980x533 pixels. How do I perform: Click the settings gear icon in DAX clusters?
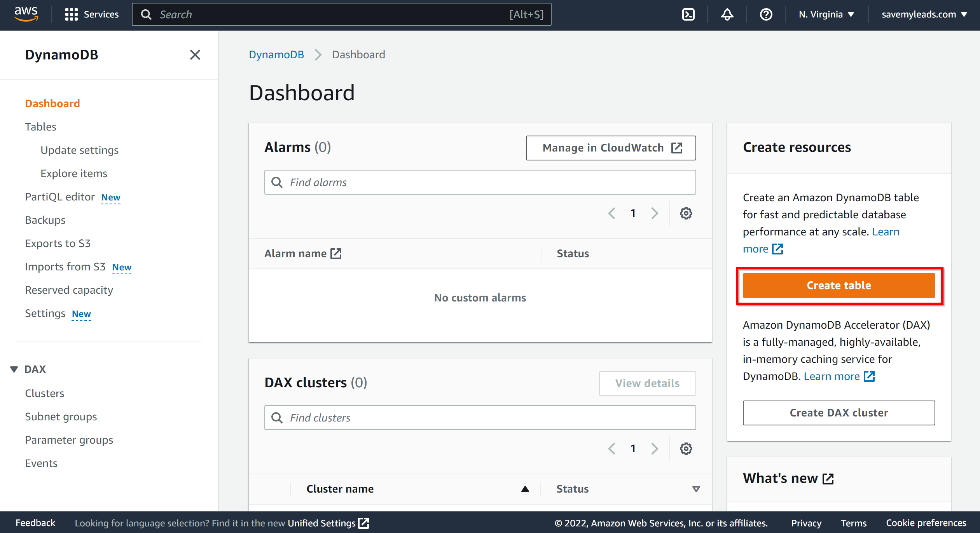[x=685, y=448]
